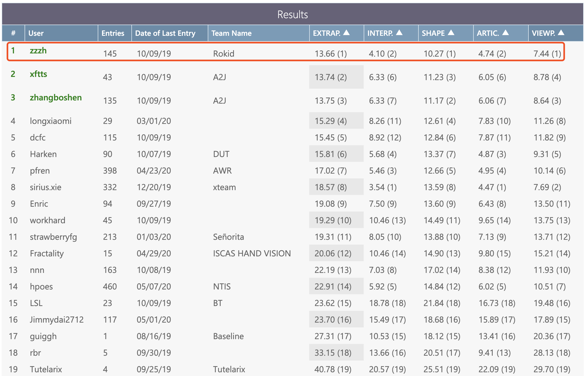Click Tutelarix username in last row
Screen dimensions: 588x376
(x=46, y=369)
